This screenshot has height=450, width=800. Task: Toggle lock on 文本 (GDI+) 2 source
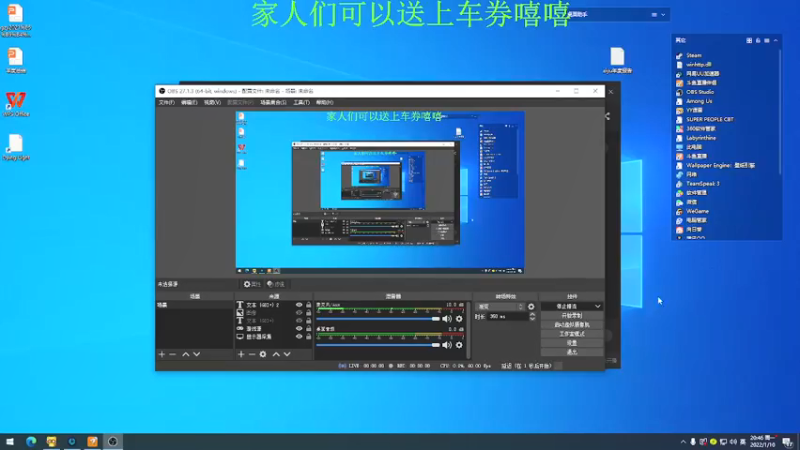tap(308, 305)
